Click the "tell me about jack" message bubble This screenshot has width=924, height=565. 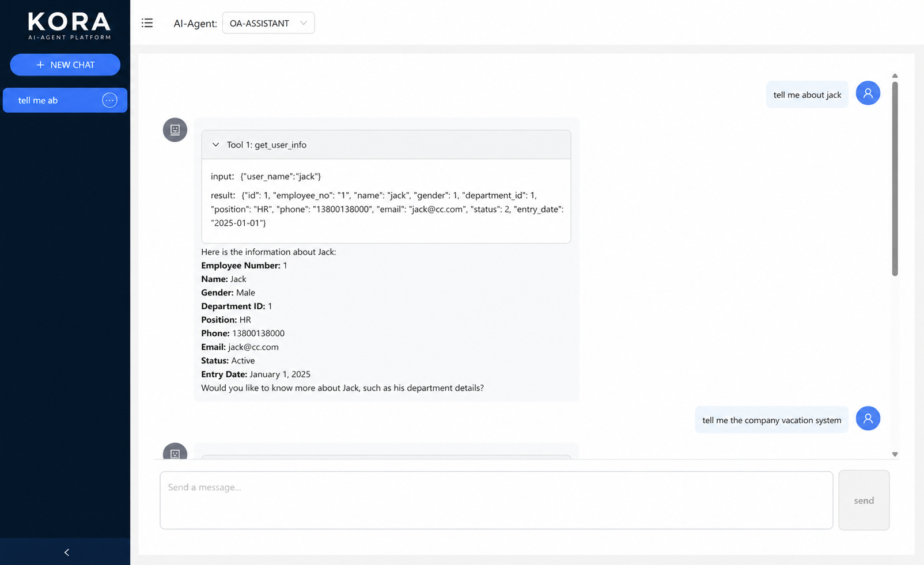806,95
